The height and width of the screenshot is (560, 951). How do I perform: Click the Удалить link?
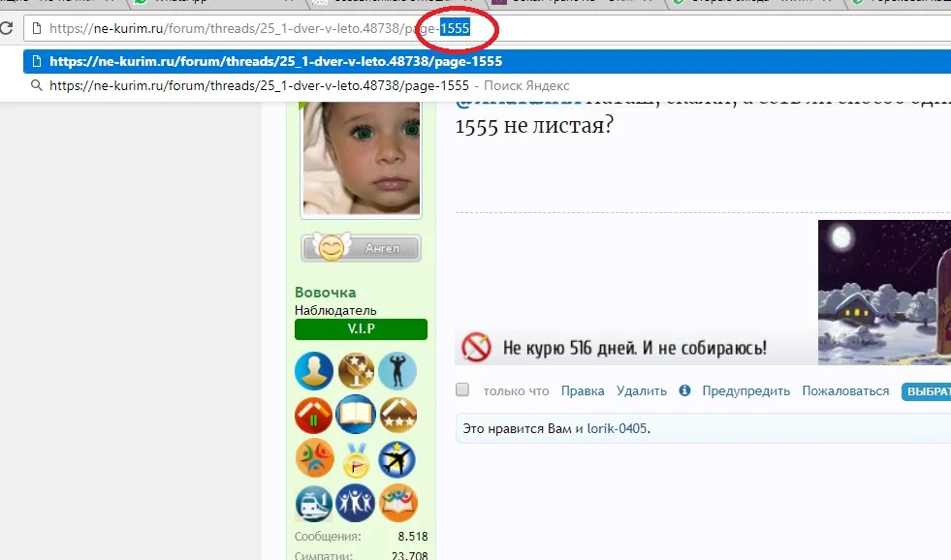click(642, 390)
